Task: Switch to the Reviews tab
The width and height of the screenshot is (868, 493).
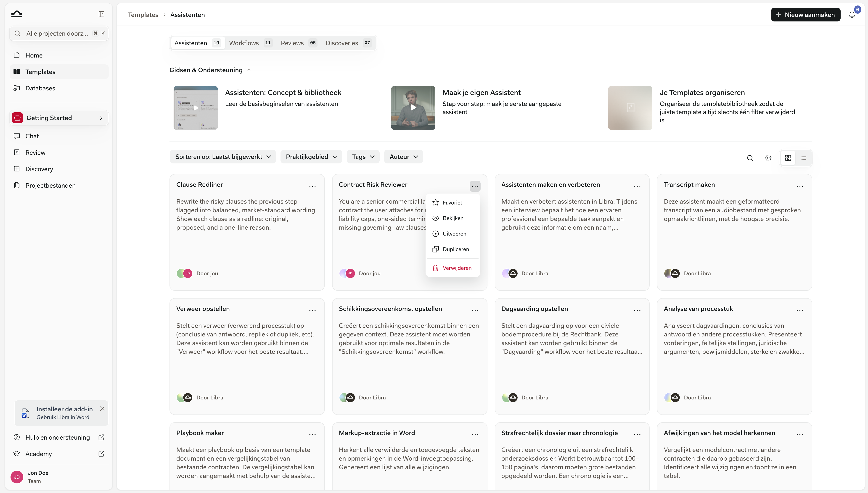Action: (299, 43)
